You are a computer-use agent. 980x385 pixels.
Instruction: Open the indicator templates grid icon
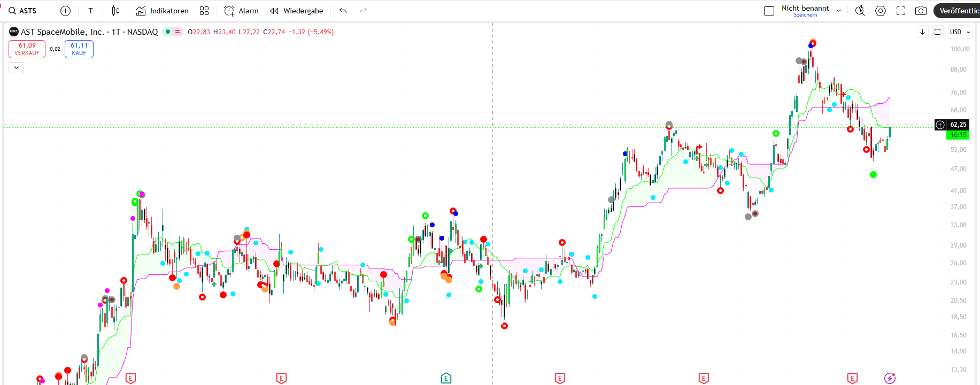204,11
